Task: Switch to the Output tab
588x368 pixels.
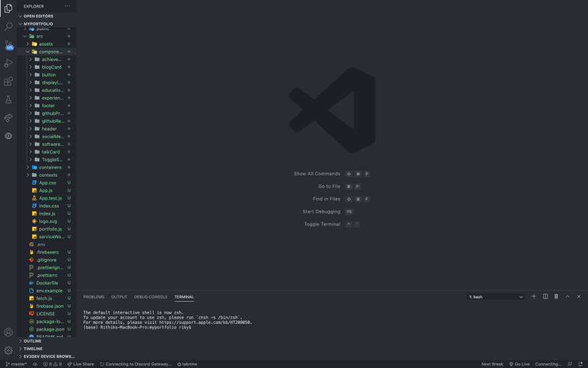Action: (119, 296)
